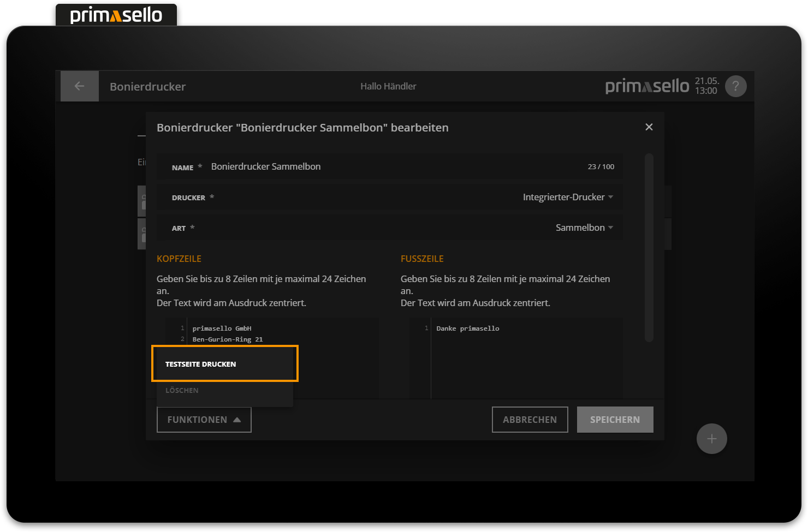This screenshot has height=532, width=808.
Task: Save changes with Speichern button
Action: coord(615,420)
